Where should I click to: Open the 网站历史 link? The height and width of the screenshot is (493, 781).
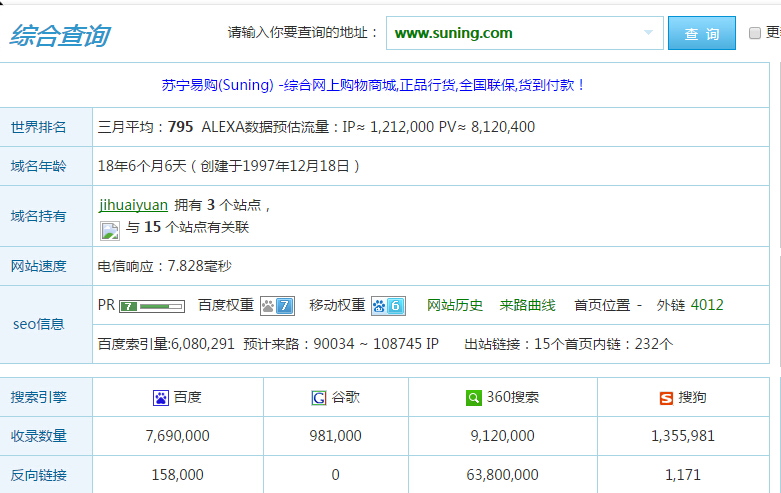point(455,305)
